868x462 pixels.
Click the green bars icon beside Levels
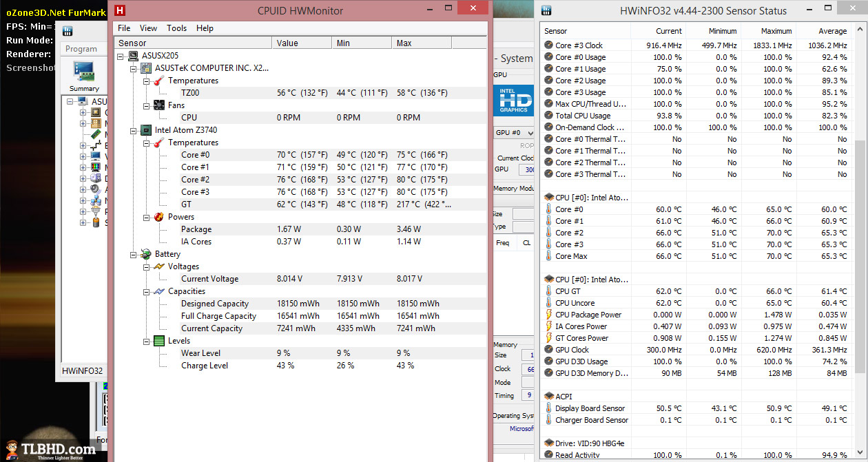pyautogui.click(x=158, y=341)
